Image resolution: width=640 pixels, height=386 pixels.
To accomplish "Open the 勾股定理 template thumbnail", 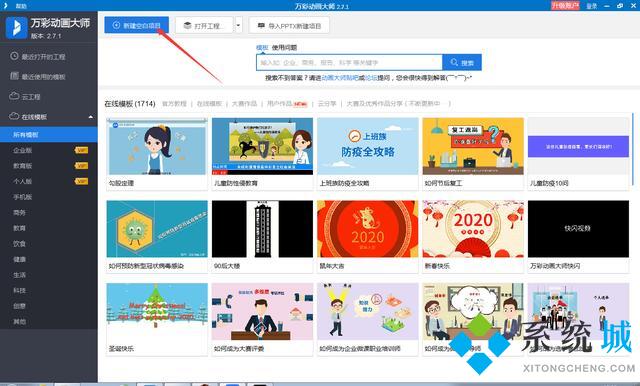I will [x=157, y=146].
